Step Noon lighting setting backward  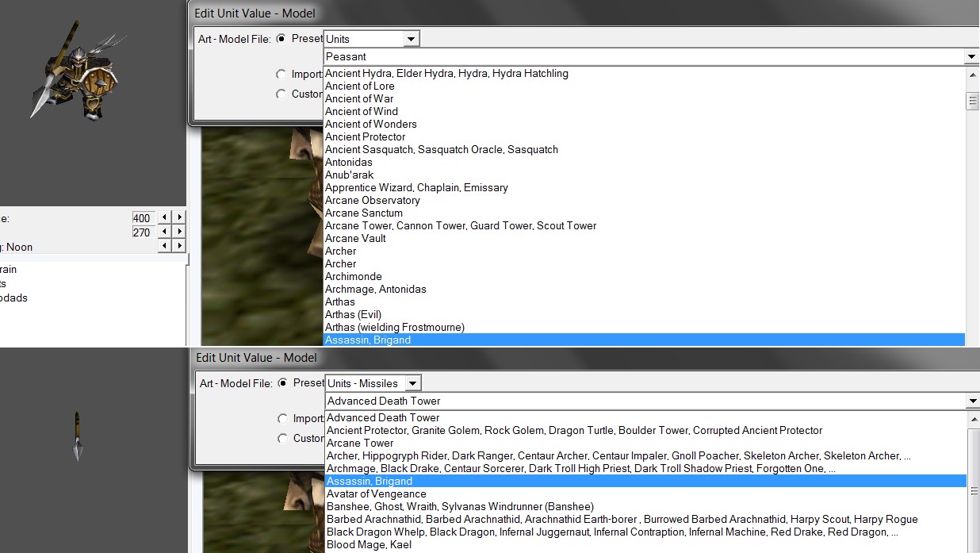pos(165,246)
